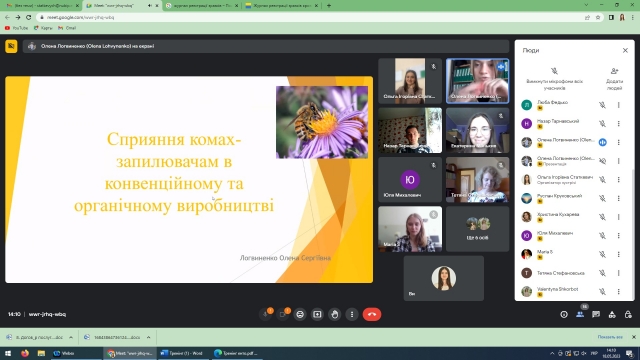
Task: Close the downloads bar
Action: tap(633, 337)
